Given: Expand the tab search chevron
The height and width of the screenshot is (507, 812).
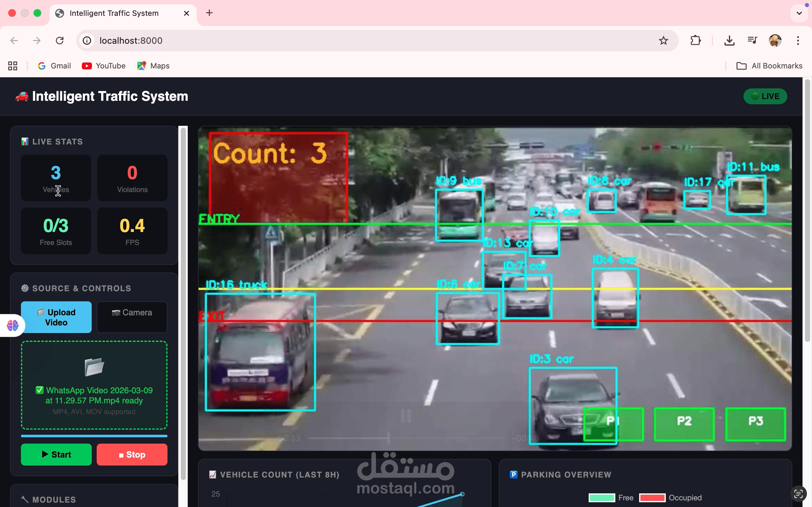Looking at the screenshot, I should click(x=799, y=13).
